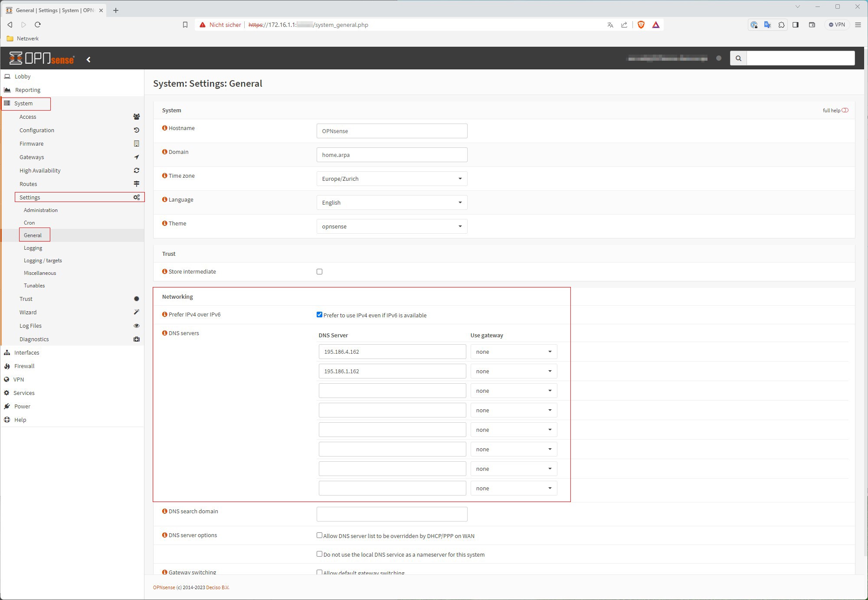This screenshot has width=868, height=600.
Task: Open Administration settings page
Action: click(41, 210)
